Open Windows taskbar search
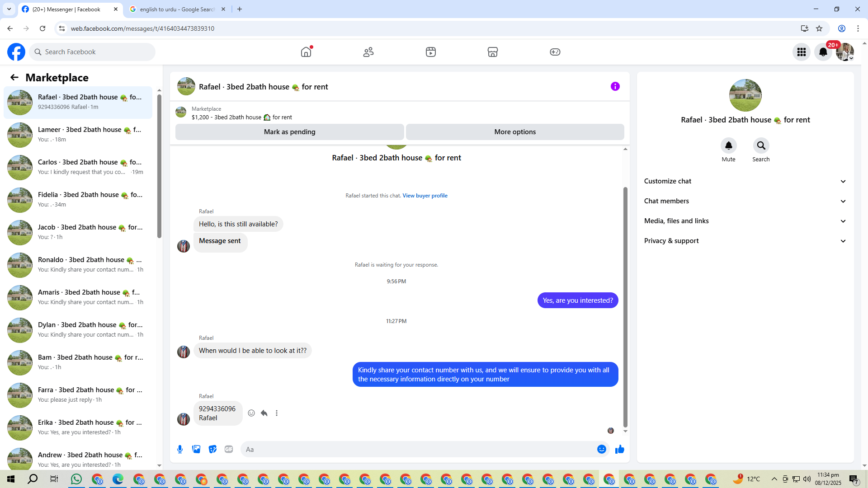This screenshot has width=868, height=488. pyautogui.click(x=33, y=479)
